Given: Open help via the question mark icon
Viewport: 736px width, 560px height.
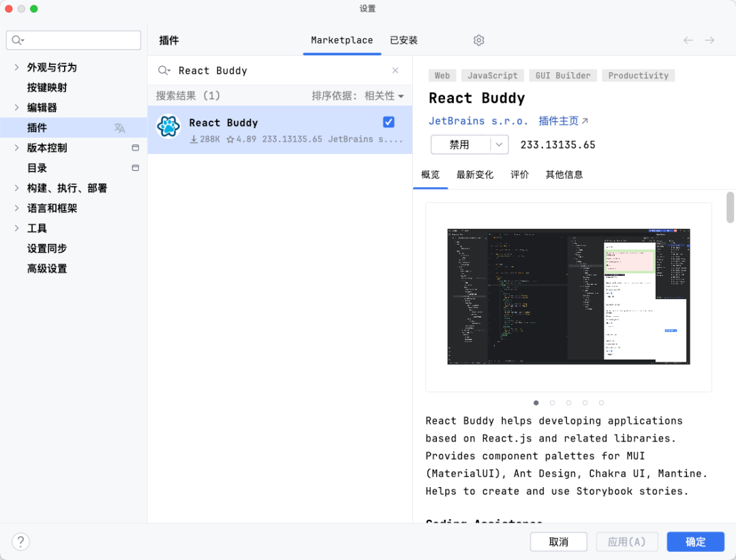Looking at the screenshot, I should pyautogui.click(x=20, y=541).
